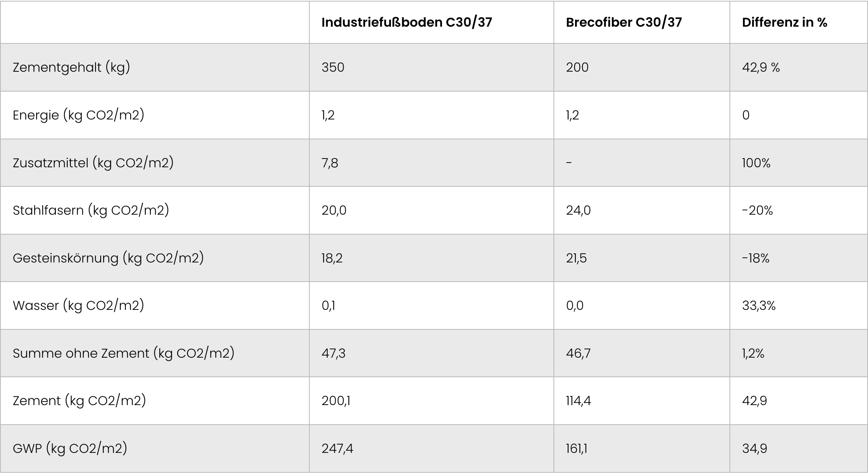The width and height of the screenshot is (868, 474).
Task: Select the Stahlfasern (kg CO2/m2) label
Action: (x=91, y=210)
